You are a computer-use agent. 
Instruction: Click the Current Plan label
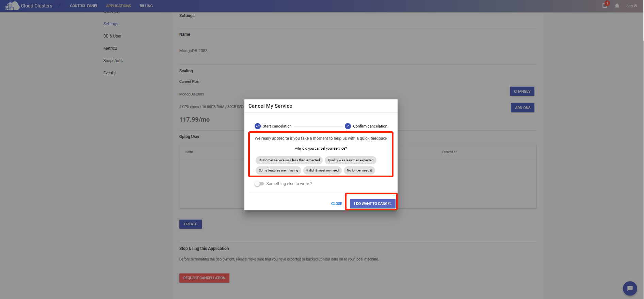point(189,81)
